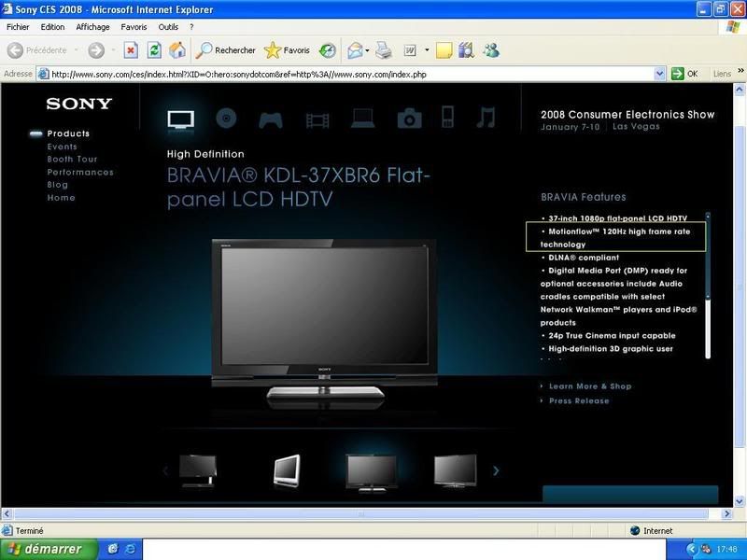747x560 pixels.
Task: Print the page with the printer icon
Action: [384, 50]
